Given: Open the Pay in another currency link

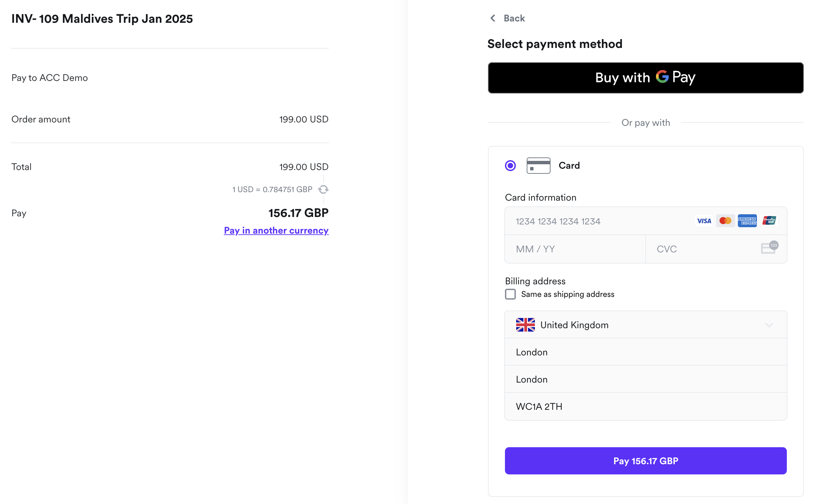Looking at the screenshot, I should coord(276,230).
